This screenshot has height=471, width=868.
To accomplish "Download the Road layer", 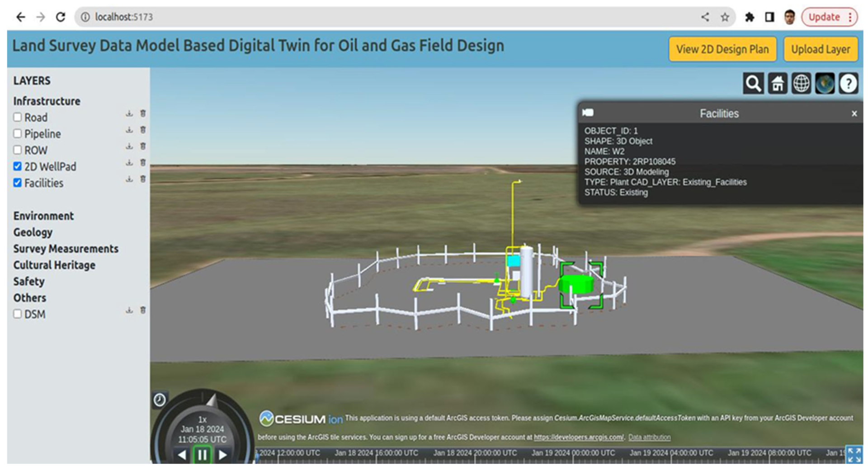I will (129, 113).
